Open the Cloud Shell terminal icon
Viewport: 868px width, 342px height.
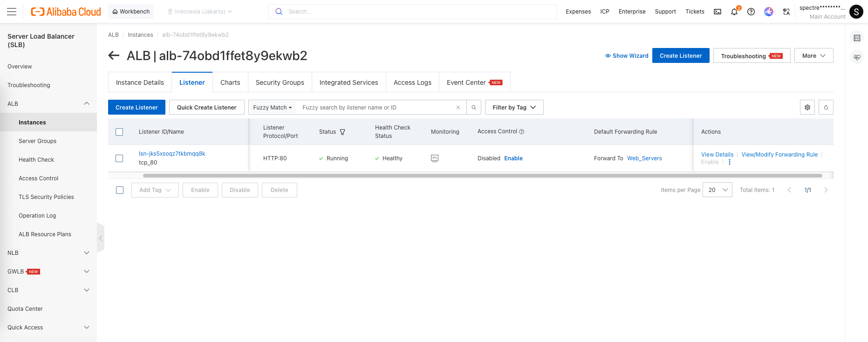(718, 12)
